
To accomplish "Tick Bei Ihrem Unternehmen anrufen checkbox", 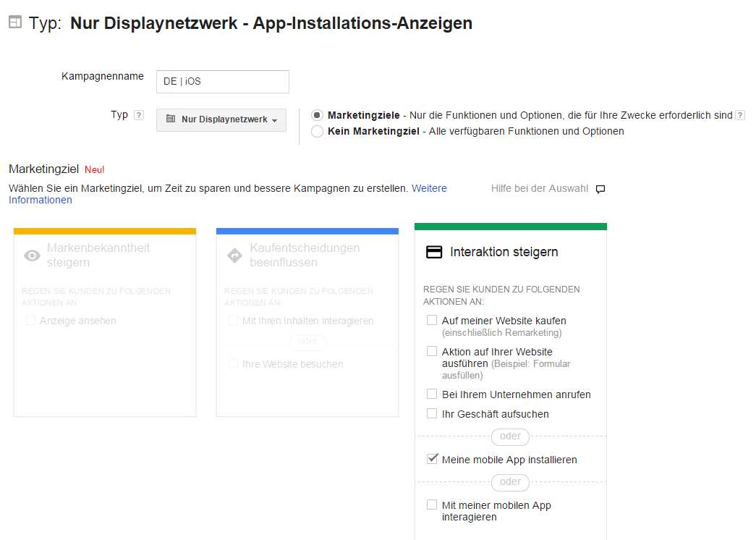I will coord(432,395).
